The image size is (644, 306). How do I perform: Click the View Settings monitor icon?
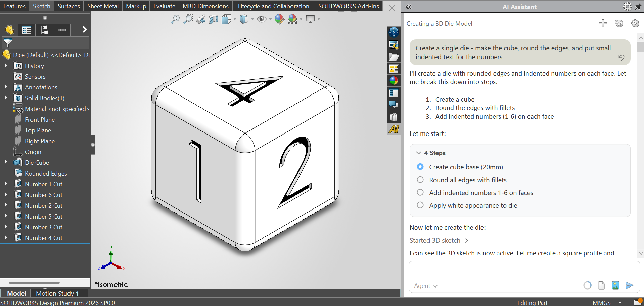point(310,19)
